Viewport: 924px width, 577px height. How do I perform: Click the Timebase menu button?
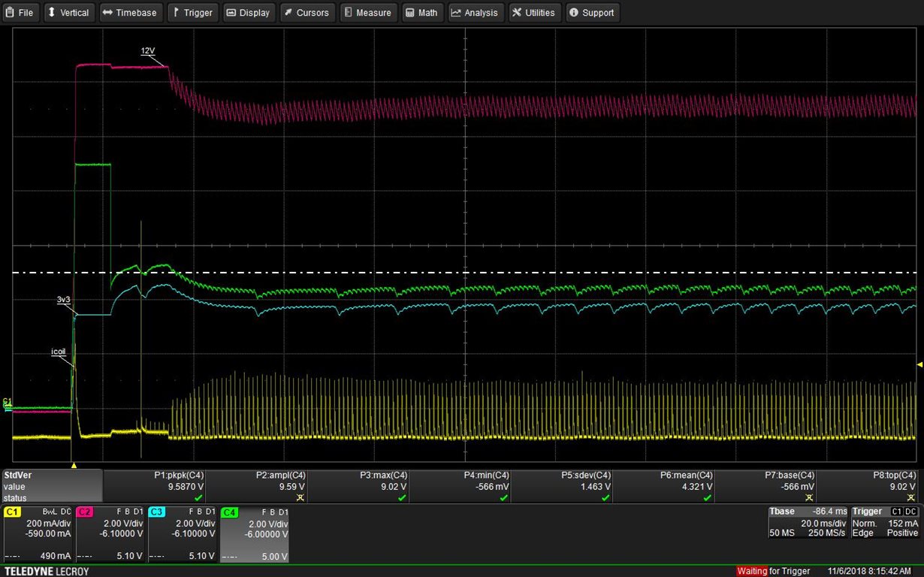coord(129,13)
